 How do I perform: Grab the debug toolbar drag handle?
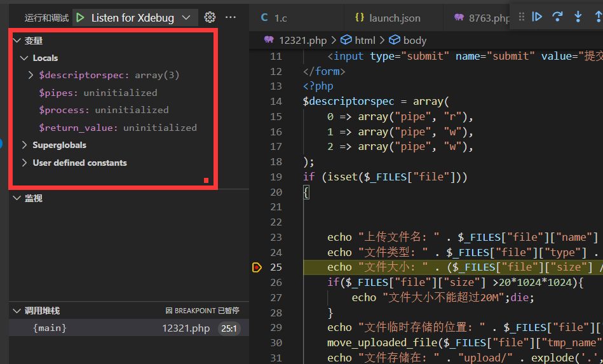coord(522,17)
